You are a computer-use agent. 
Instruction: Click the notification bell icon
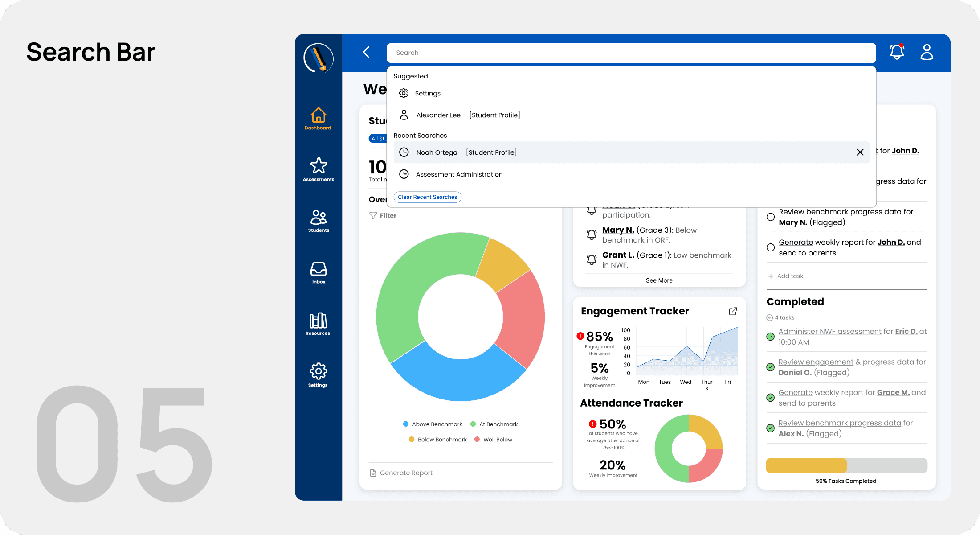point(897,52)
